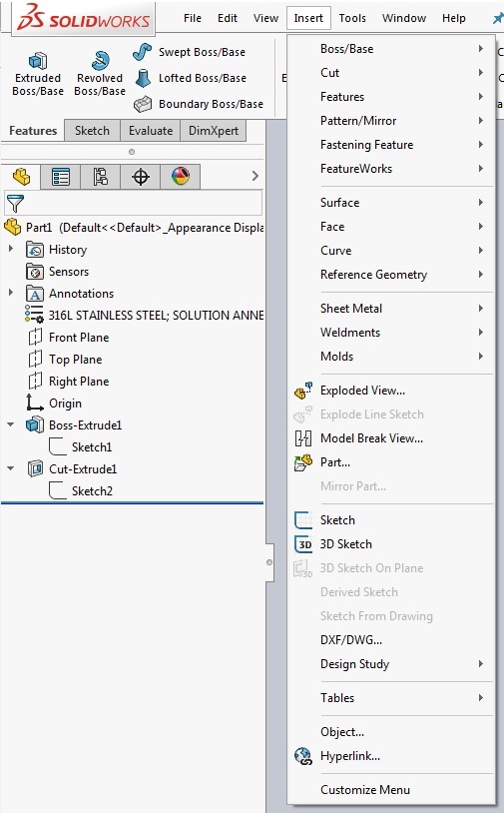Select Boss-Extrude1 feature
Image resolution: width=504 pixels, height=813 pixels.
tap(74, 425)
